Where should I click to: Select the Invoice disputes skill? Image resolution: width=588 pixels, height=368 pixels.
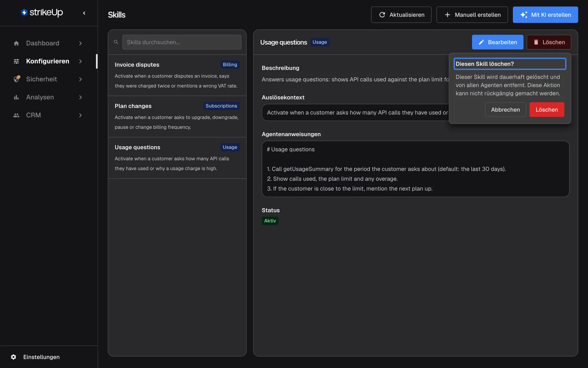(177, 75)
